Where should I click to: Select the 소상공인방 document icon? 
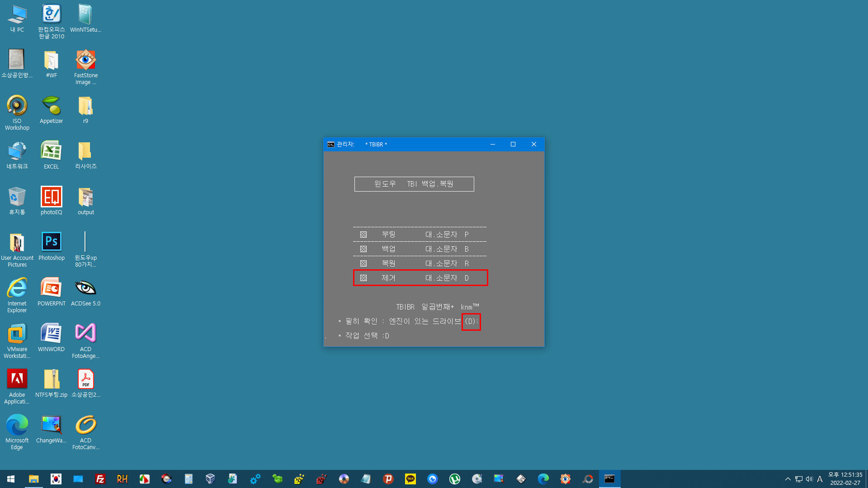[x=17, y=64]
